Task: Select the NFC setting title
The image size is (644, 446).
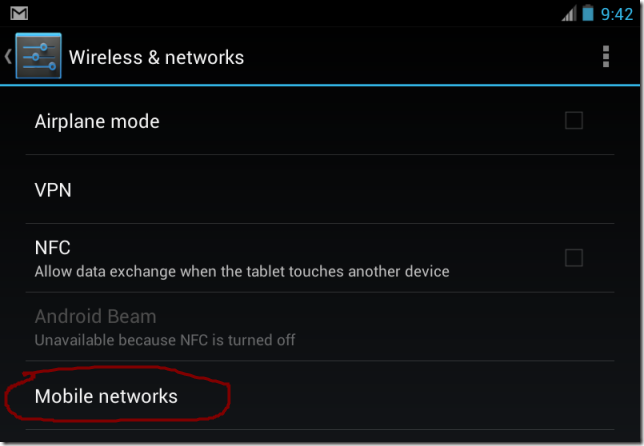Action: tap(52, 247)
